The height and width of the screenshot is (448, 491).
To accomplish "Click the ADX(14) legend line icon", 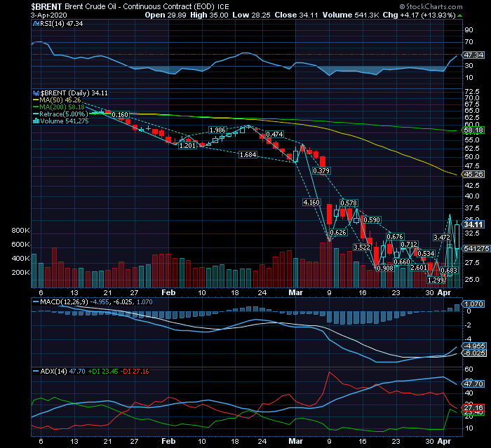I will coord(36,372).
